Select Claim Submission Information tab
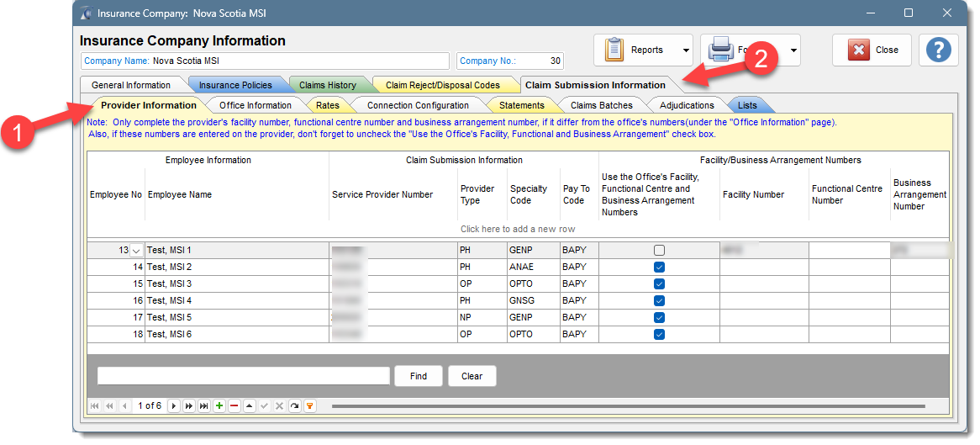Screen dimensions: 980x445 (595, 85)
